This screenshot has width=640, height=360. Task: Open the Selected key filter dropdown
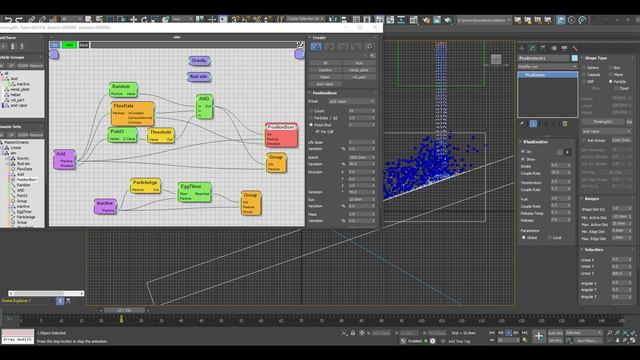(x=583, y=333)
